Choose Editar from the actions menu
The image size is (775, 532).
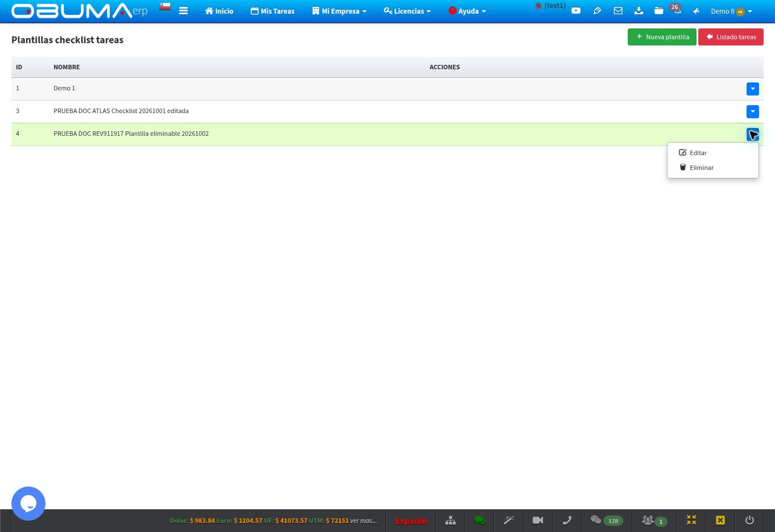coord(713,153)
